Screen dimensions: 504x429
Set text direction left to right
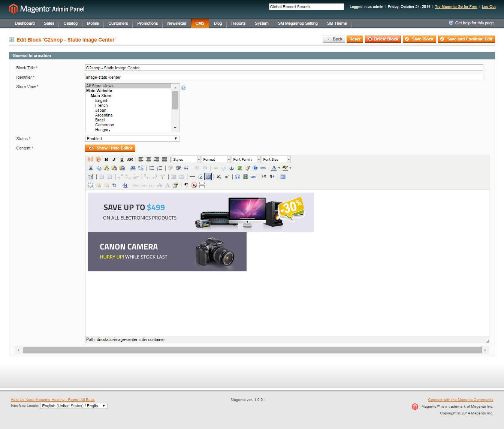coord(264,177)
